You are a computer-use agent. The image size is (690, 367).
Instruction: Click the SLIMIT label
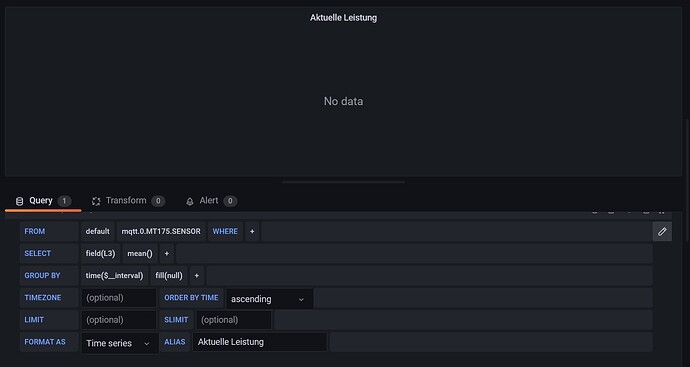176,320
